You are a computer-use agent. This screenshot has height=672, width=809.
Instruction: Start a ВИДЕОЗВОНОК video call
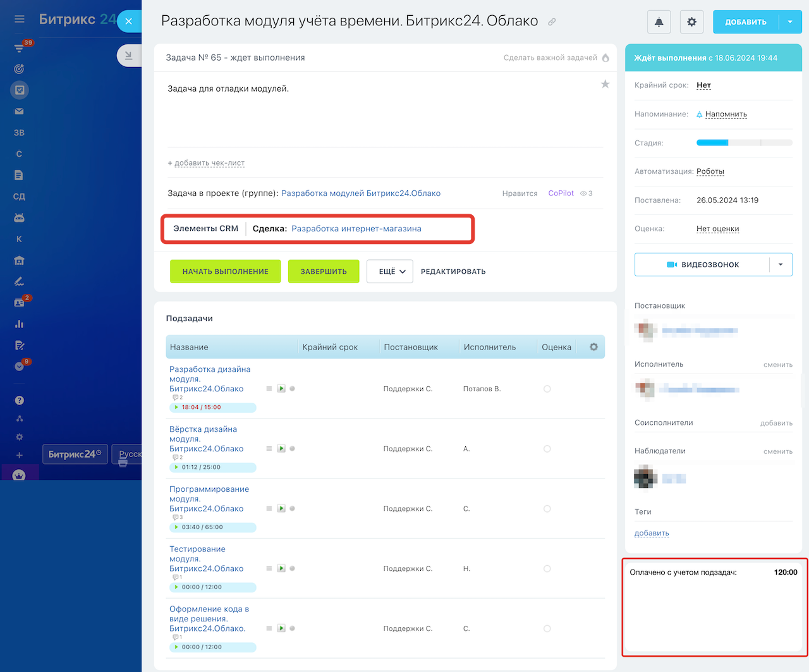[x=702, y=265]
